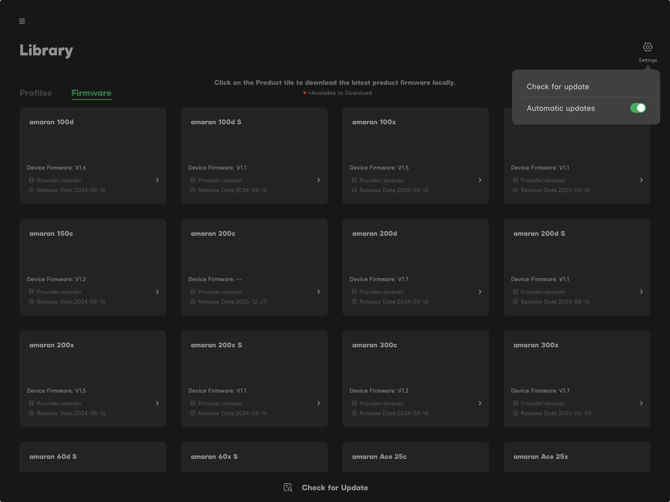The height and width of the screenshot is (502, 670).
Task: Click provider icon on amaran 200d tile
Action: click(x=354, y=292)
